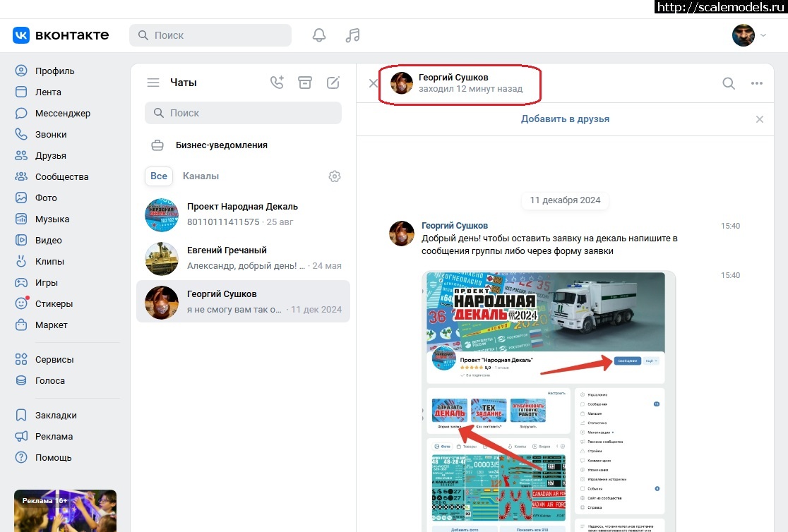Viewport: 788px width, 532px height.
Task: Open Бизнес-уведомления item
Action: point(221,145)
